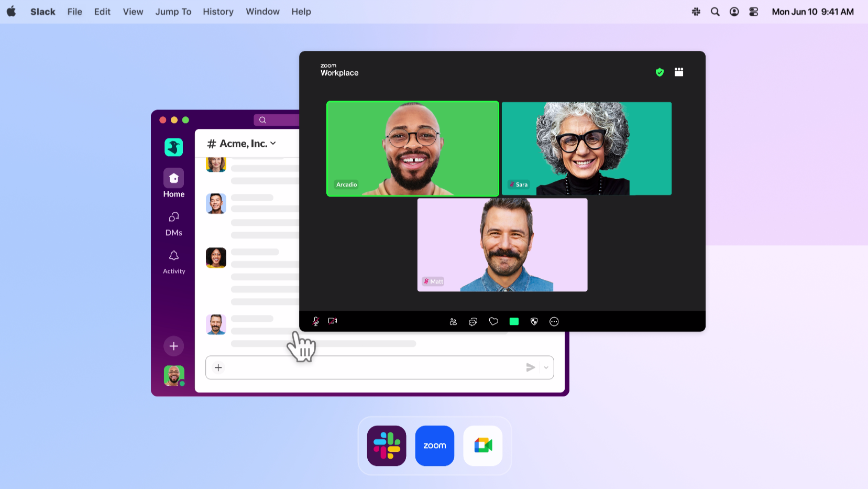The image size is (868, 489).
Task: Open the Zoom security shield in toolbar
Action: click(x=534, y=322)
